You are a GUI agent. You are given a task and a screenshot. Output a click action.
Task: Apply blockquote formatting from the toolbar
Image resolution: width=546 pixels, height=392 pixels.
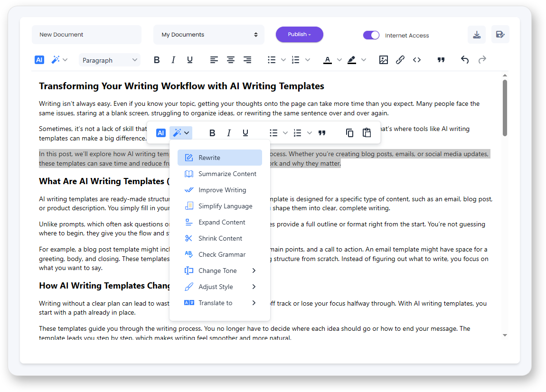click(441, 59)
